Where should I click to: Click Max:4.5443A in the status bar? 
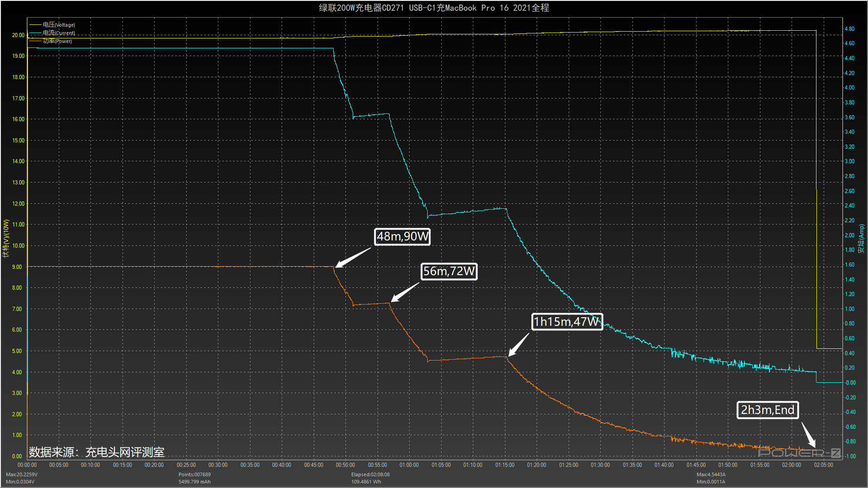711,474
